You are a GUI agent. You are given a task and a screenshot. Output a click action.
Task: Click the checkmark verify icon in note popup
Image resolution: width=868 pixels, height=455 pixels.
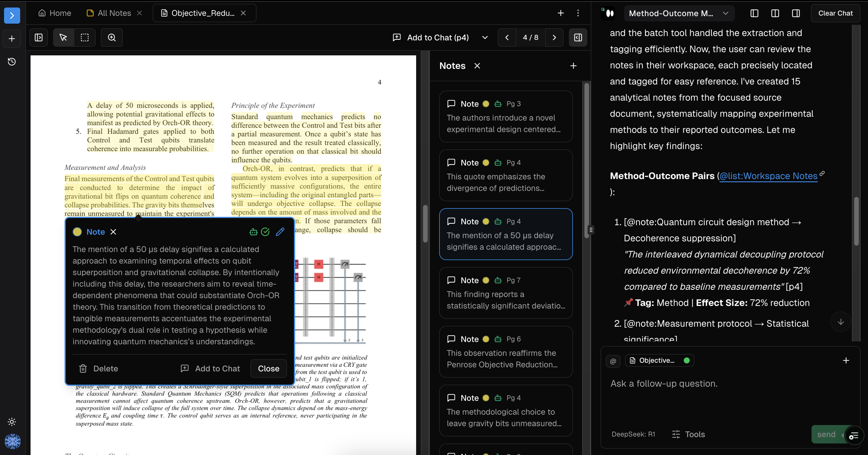pos(265,232)
